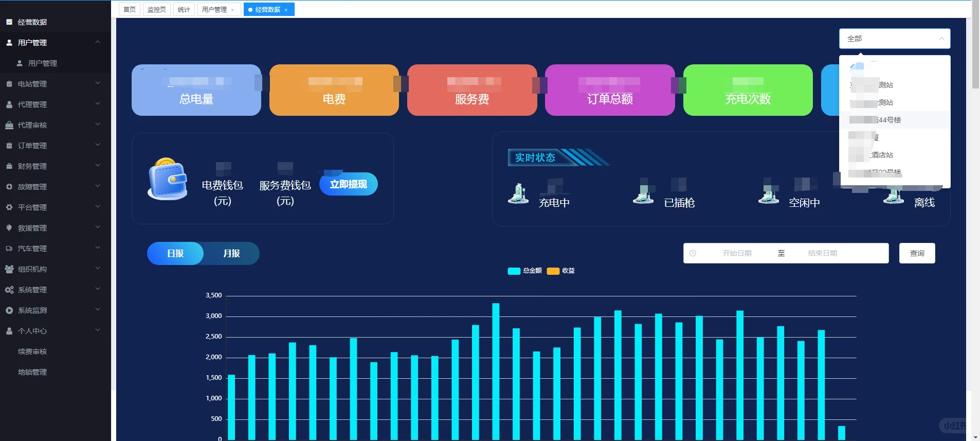Click the bulb icon beside 救援管理

[x=9, y=228]
